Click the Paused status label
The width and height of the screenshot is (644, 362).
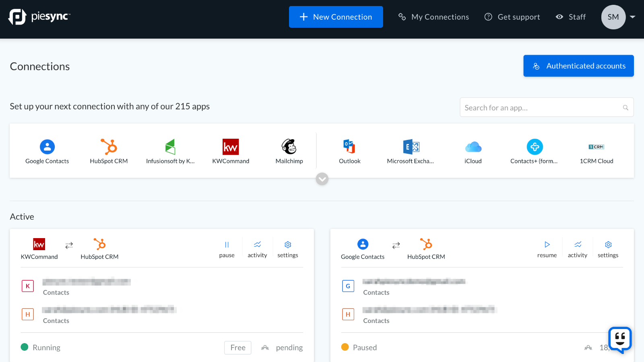click(365, 348)
